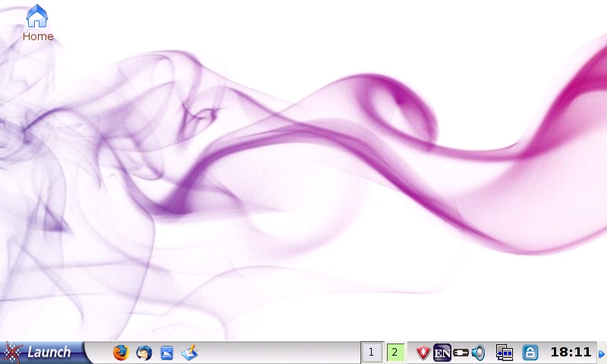Click the blue pencil-and-paper launcher icon

point(190,353)
